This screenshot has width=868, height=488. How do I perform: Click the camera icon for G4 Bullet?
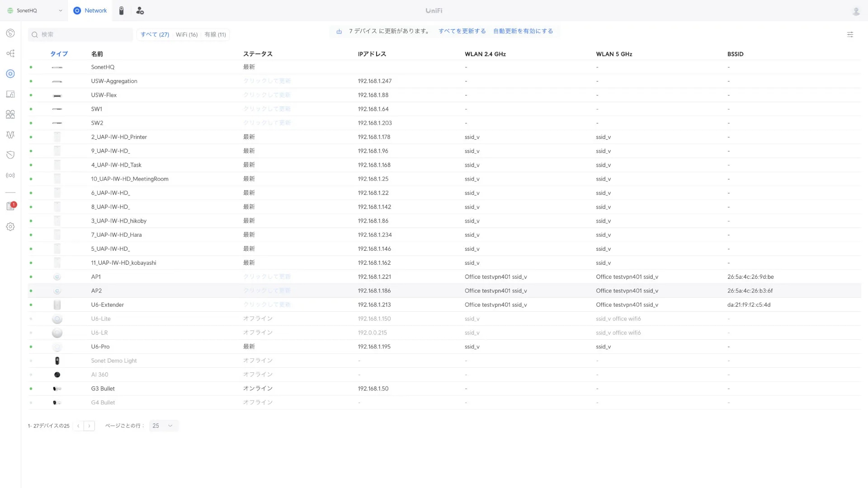pos(57,403)
